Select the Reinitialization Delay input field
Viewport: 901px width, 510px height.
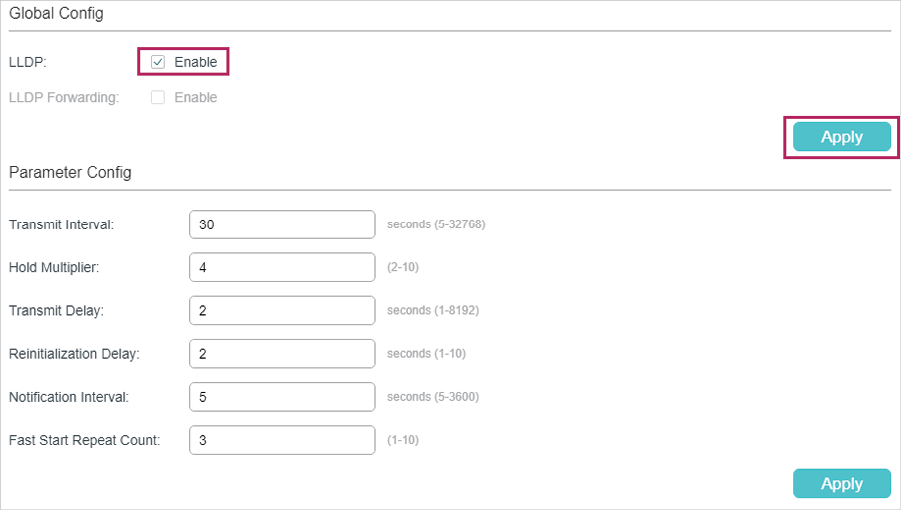(281, 353)
